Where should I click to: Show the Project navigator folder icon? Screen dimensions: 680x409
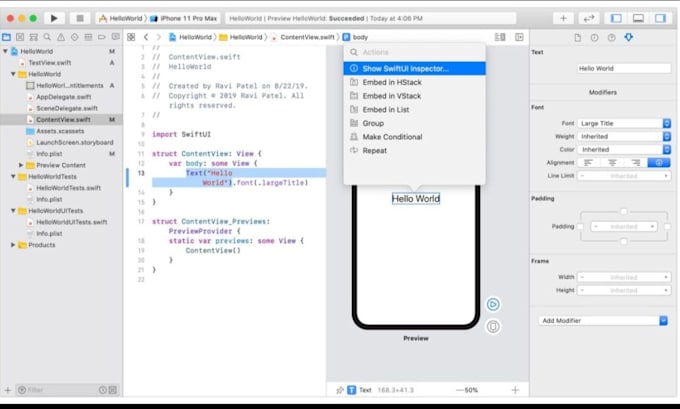7,37
